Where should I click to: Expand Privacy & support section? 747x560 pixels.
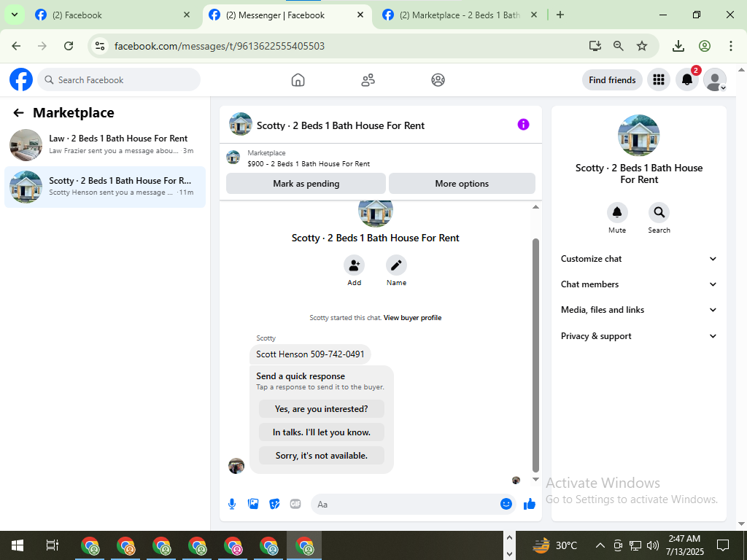639,336
